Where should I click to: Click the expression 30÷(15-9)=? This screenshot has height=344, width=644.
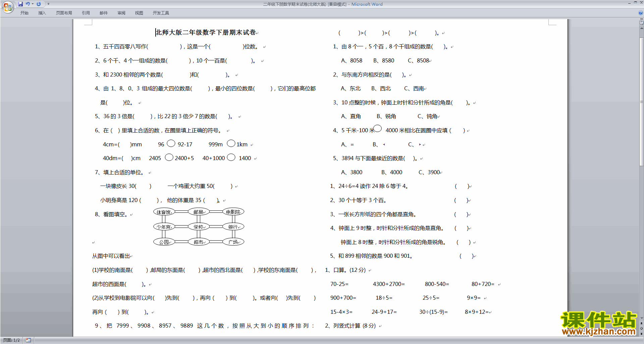tap(433, 312)
